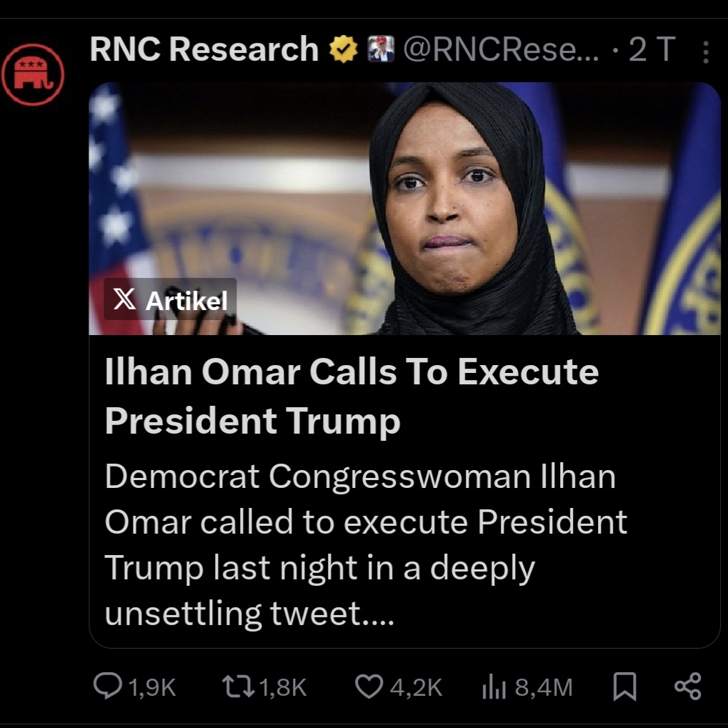This screenshot has width=728, height=728.
Task: Open the view analytics bar chart icon
Action: 494,687
